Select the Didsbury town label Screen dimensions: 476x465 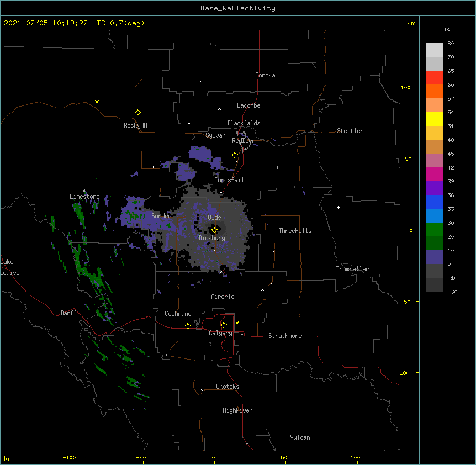212,238
